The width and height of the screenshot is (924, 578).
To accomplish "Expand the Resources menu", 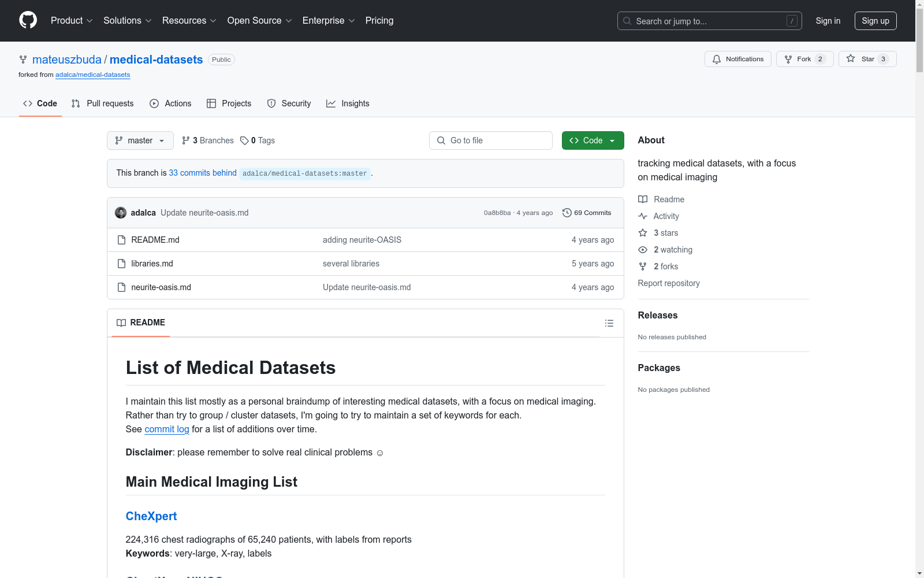I will (x=189, y=20).
